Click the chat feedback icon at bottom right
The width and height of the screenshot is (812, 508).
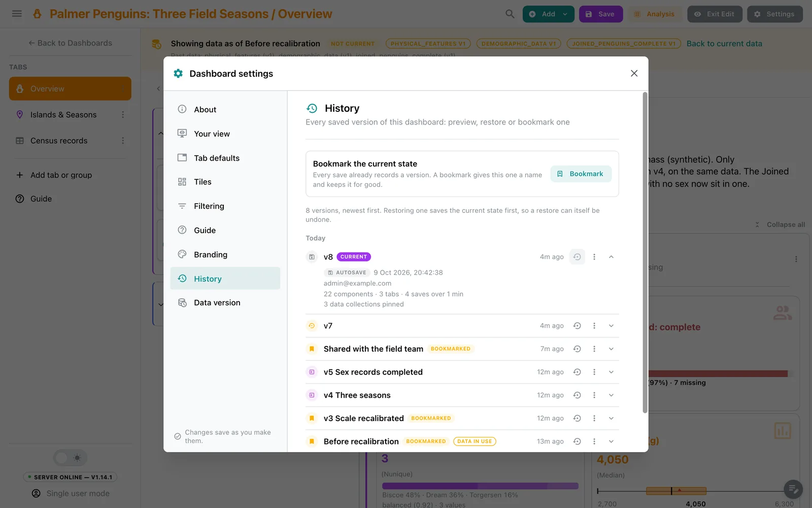(793, 490)
